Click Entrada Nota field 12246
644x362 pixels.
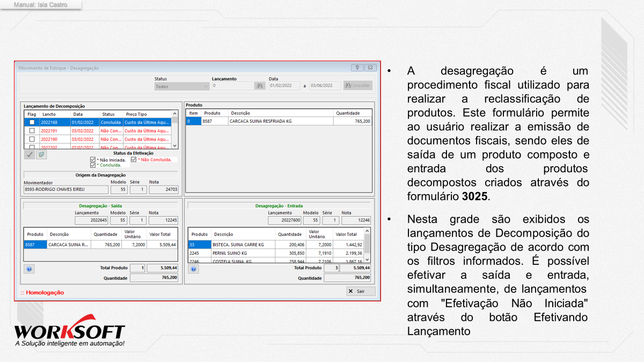pos(356,220)
